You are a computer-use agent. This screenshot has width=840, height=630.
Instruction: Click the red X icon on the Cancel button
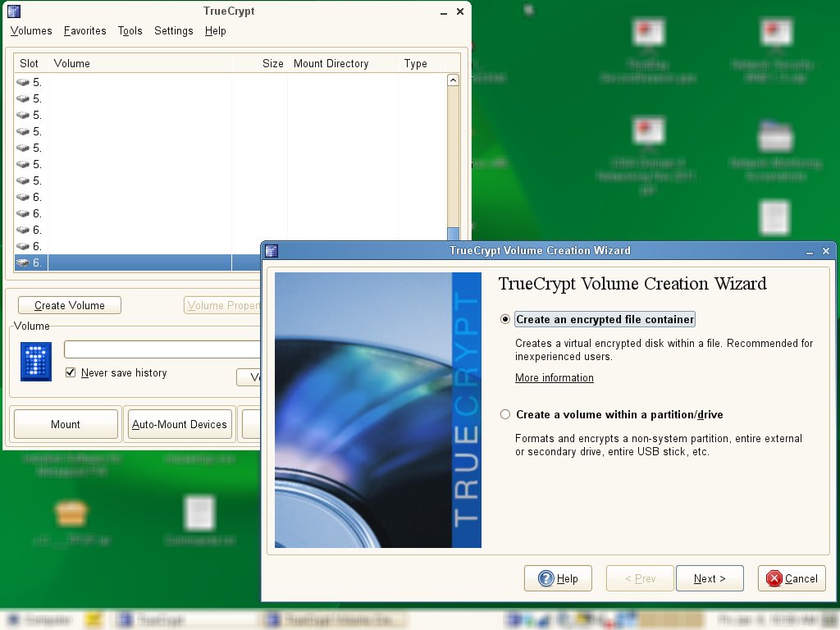(774, 578)
